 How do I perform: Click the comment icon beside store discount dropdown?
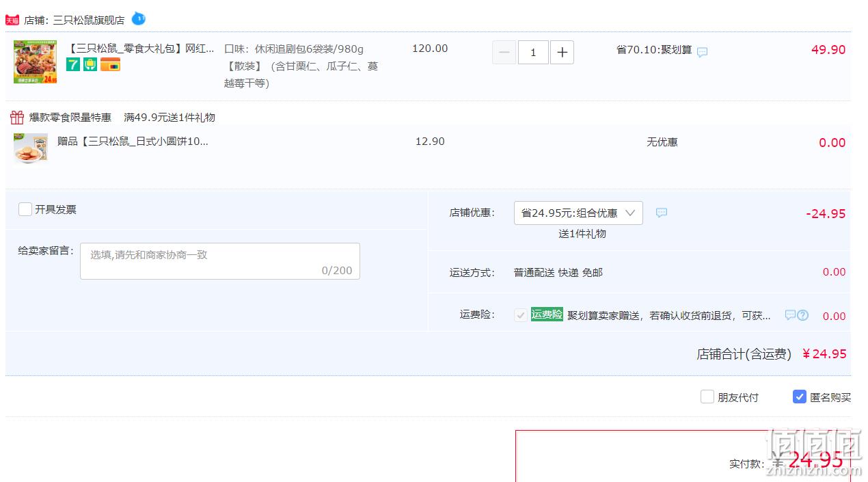click(662, 213)
